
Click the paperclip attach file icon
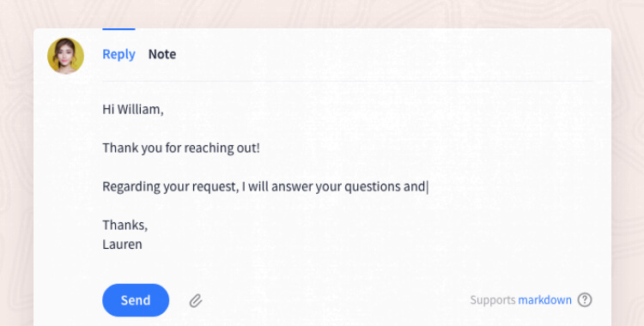click(196, 300)
